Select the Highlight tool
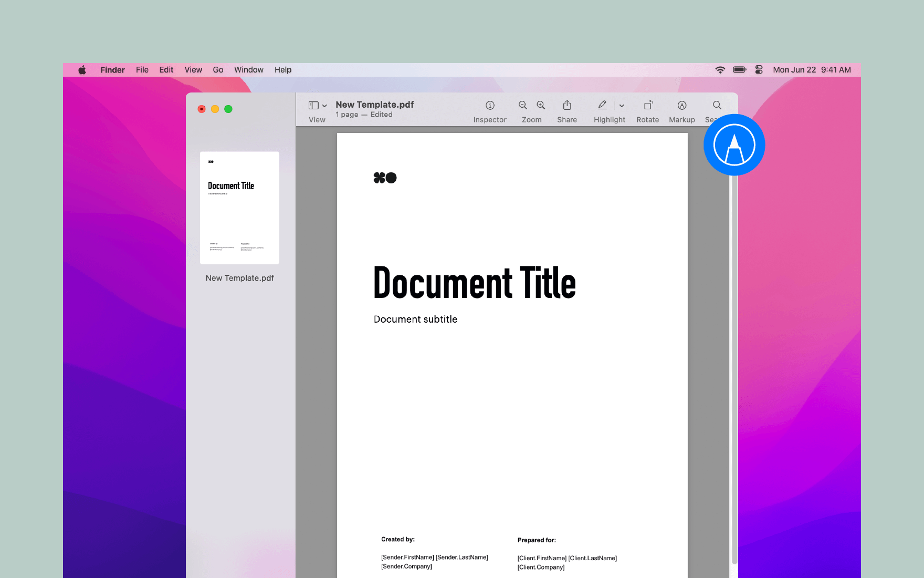924x578 pixels. (602, 105)
